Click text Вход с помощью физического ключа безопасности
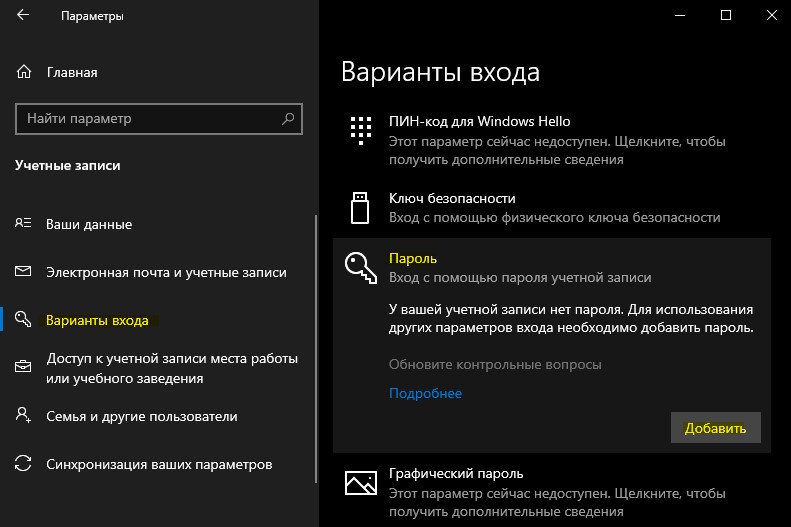Screen dimensions: 791x527 tap(554, 217)
